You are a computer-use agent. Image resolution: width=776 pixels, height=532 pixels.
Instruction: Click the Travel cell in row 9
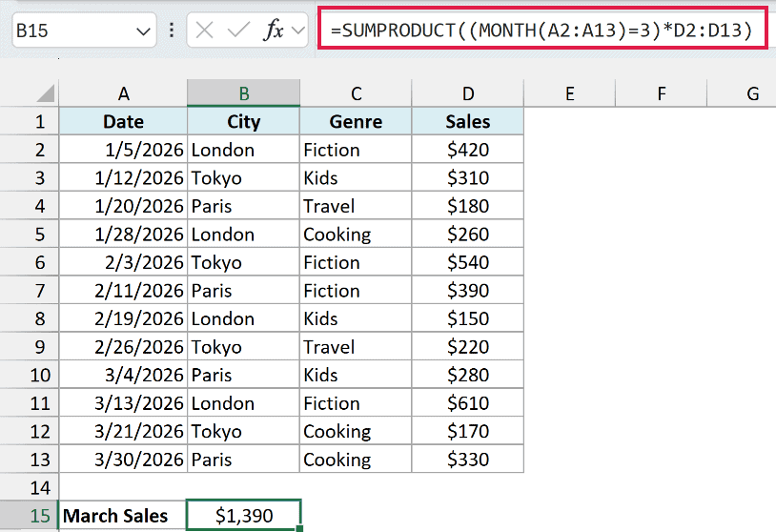click(x=356, y=346)
